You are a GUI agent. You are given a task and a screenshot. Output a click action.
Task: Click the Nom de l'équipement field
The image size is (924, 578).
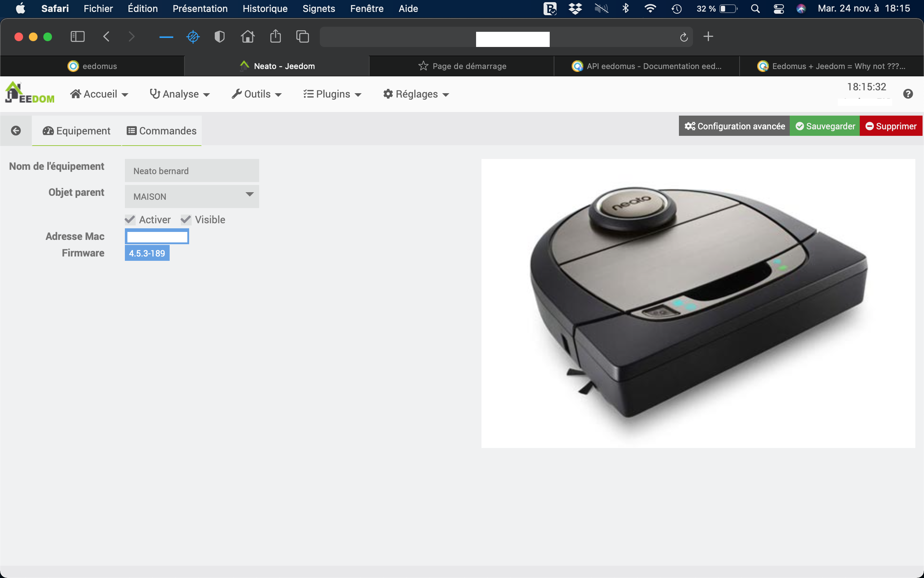click(192, 171)
